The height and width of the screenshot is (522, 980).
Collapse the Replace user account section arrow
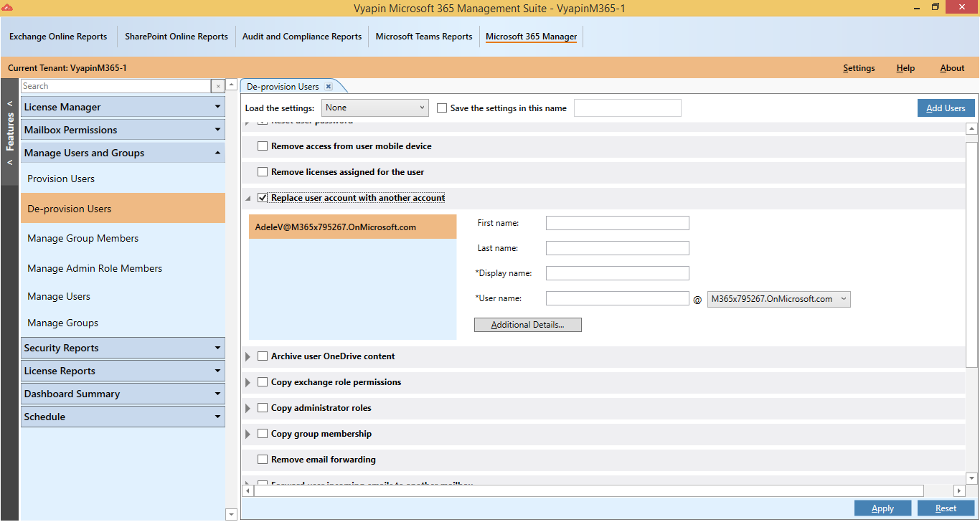pos(248,199)
